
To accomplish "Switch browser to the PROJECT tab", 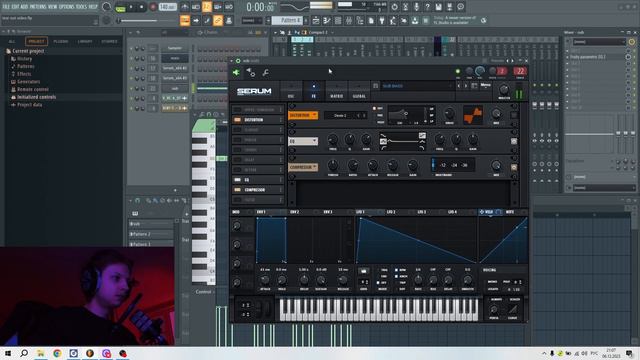I will [x=36, y=41].
